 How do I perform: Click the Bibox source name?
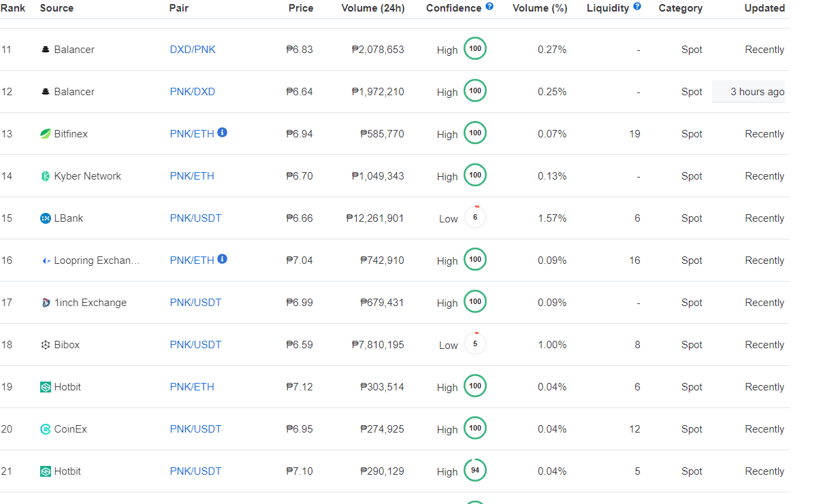67,345
